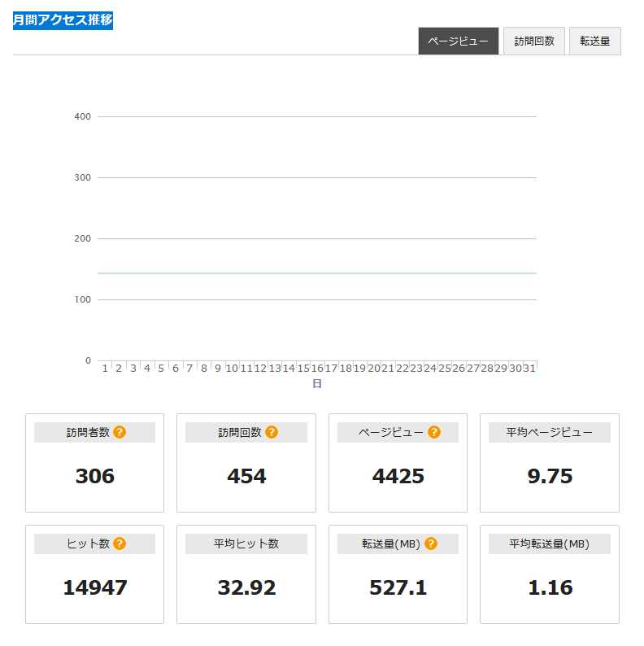Viewport: 644px width, 646px height.
Task: Click the blue data line in chart
Action: tap(317, 273)
